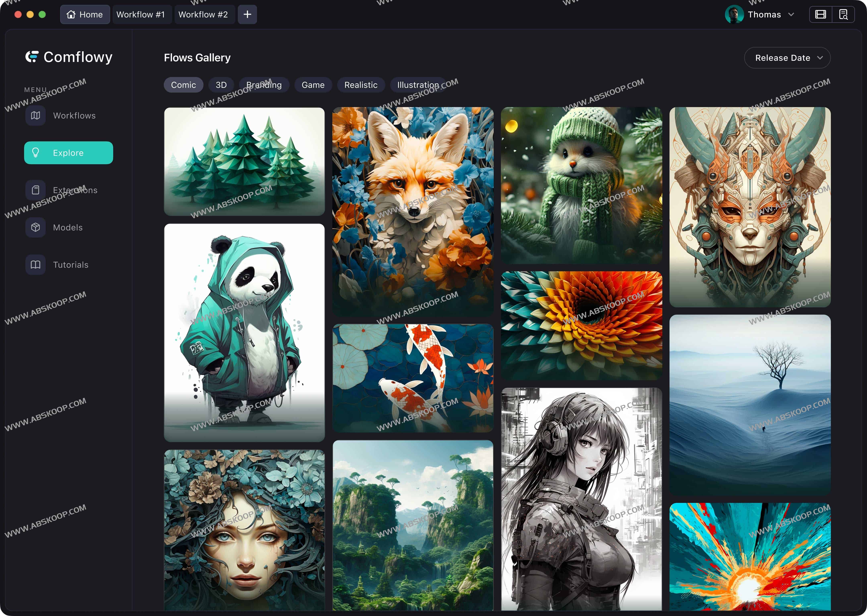Toggle the Comic category filter
The width and height of the screenshot is (867, 616).
point(183,85)
